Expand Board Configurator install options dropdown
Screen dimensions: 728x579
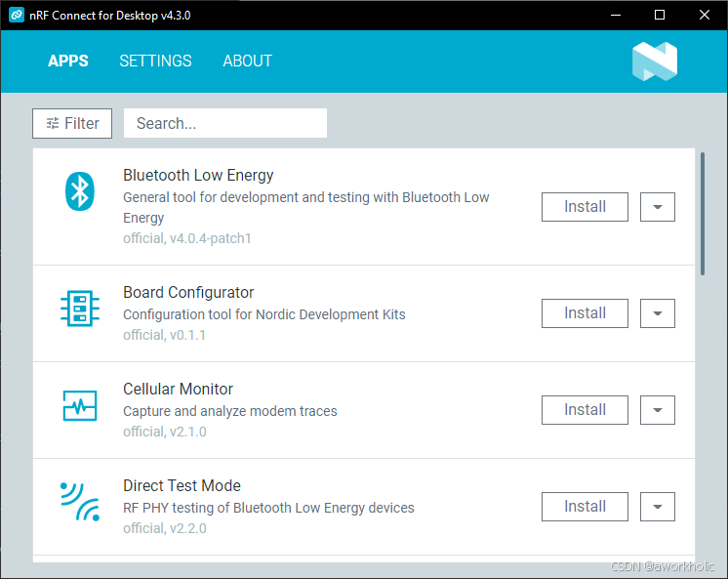point(658,313)
